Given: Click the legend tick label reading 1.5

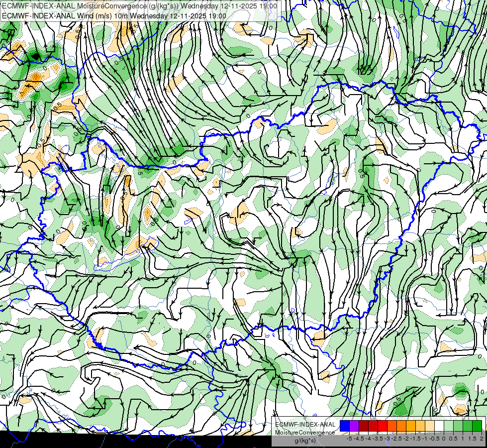Looking at the screenshot, I should pyautogui.click(x=472, y=439).
